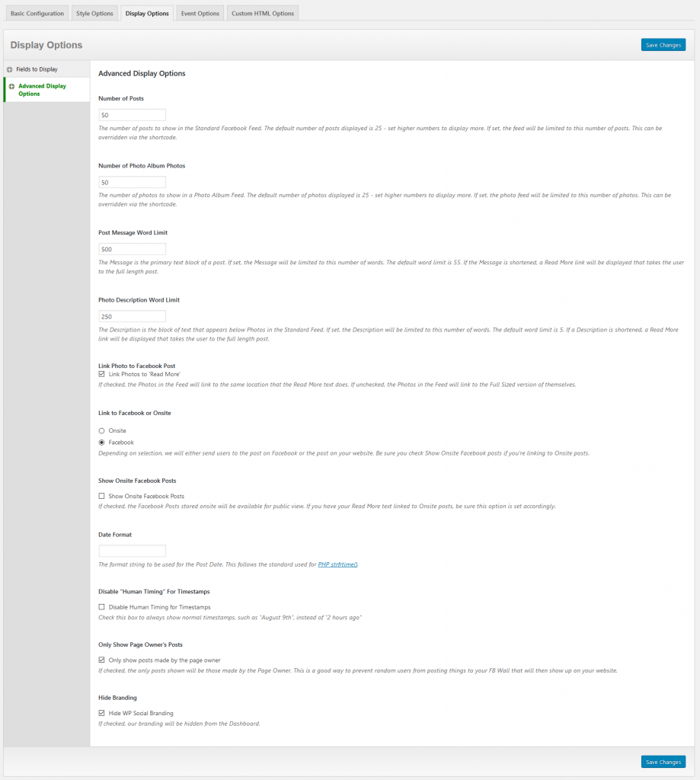Click the green plus icon beside Advanced Display Options
Viewport: 700px width, 780px height.
11,86
